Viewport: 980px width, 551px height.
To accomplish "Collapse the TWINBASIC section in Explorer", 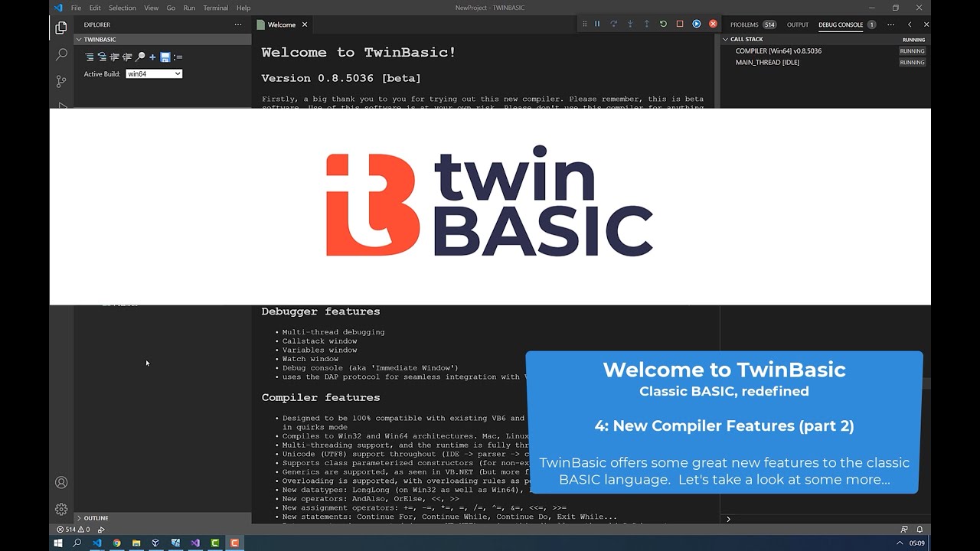I will 162,39.
